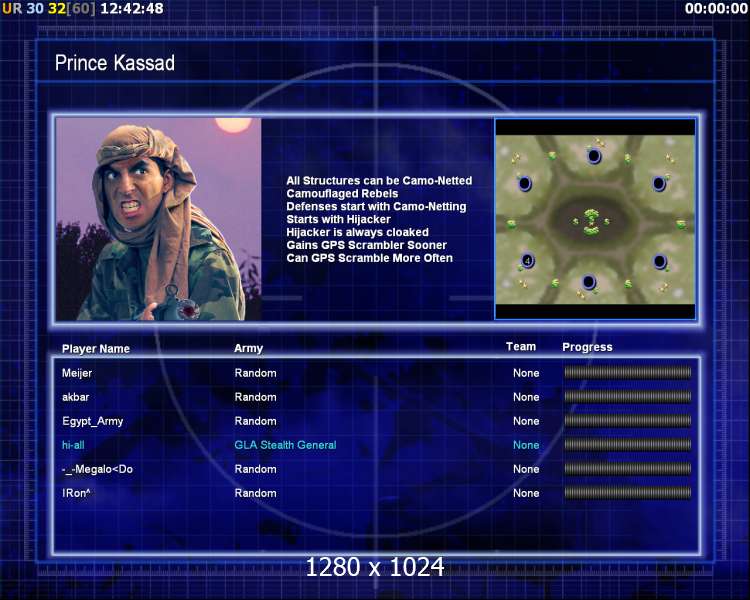The image size is (750, 600).
Task: Click Meijer's team value None
Action: [x=526, y=373]
